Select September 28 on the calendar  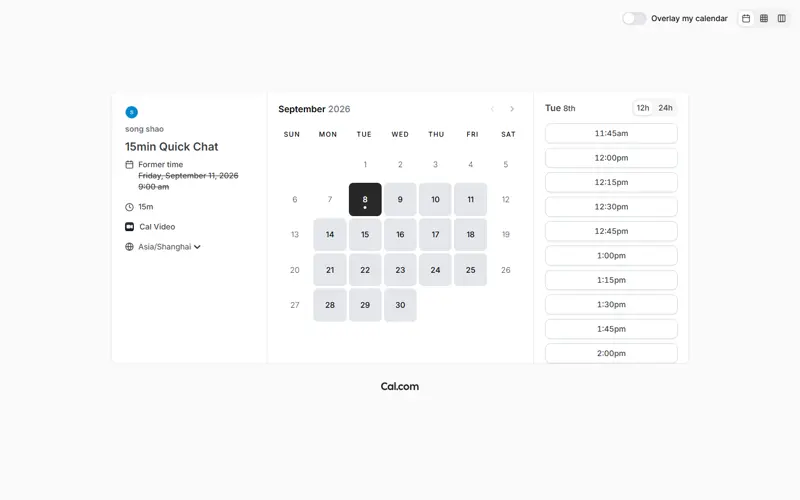[330, 305]
